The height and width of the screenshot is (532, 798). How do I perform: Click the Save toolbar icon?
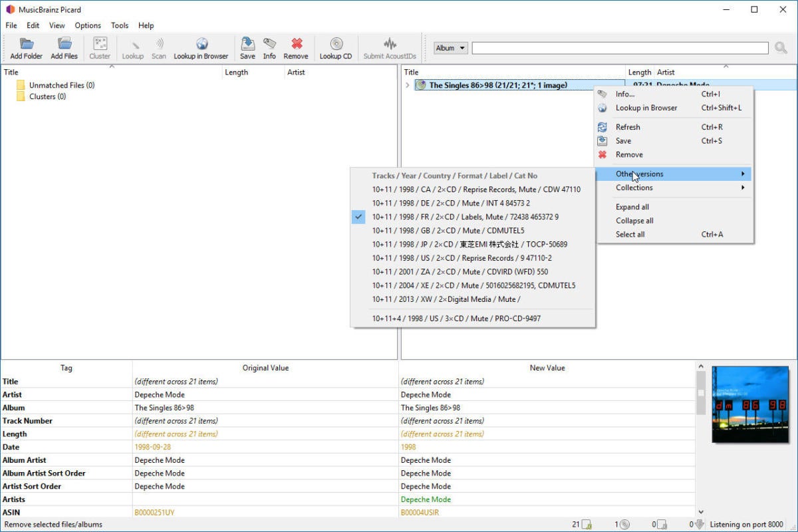pos(247,44)
